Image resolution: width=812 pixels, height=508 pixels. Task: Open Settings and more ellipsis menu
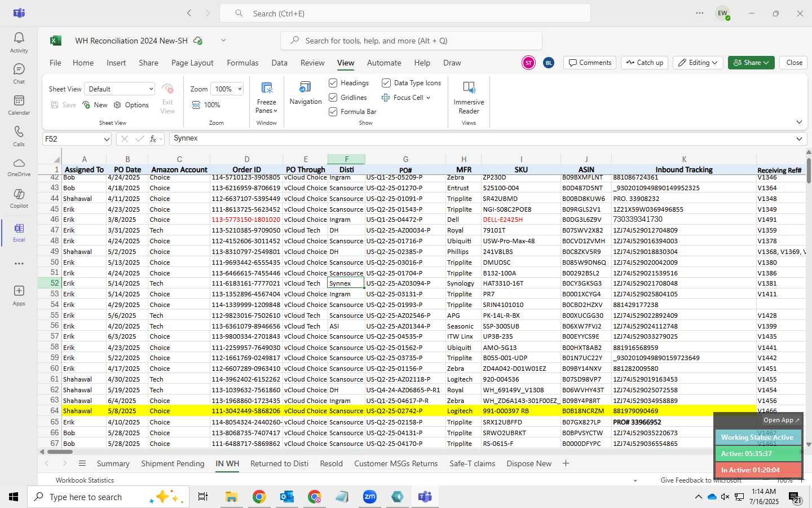[x=700, y=13]
